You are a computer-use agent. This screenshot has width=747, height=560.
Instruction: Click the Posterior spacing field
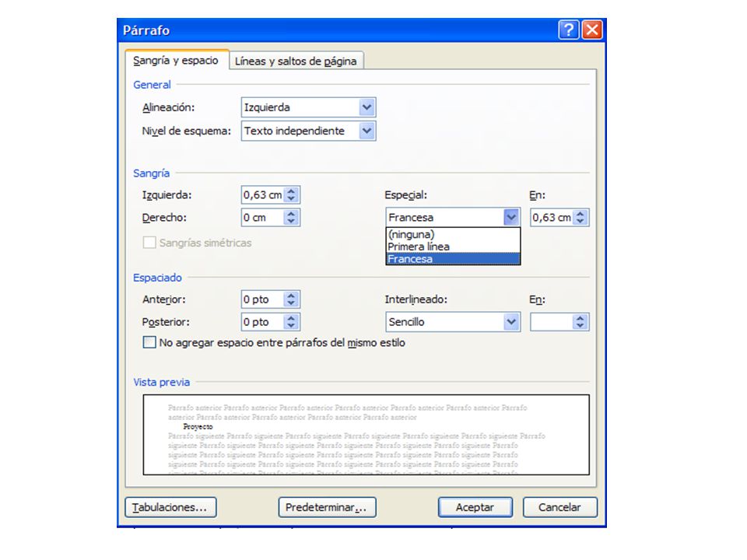coord(262,322)
